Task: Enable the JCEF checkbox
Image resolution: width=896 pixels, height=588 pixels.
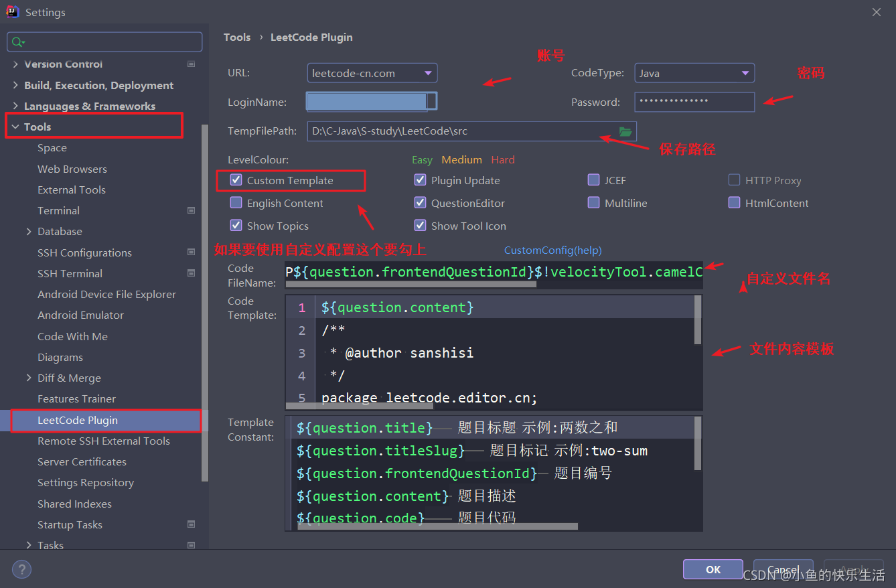Action: (593, 180)
